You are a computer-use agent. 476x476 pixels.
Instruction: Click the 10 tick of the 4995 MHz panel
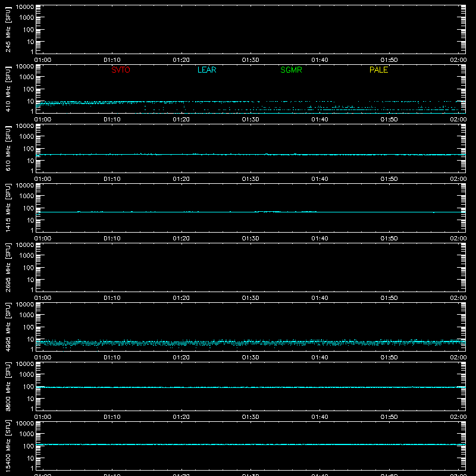click(x=30, y=339)
